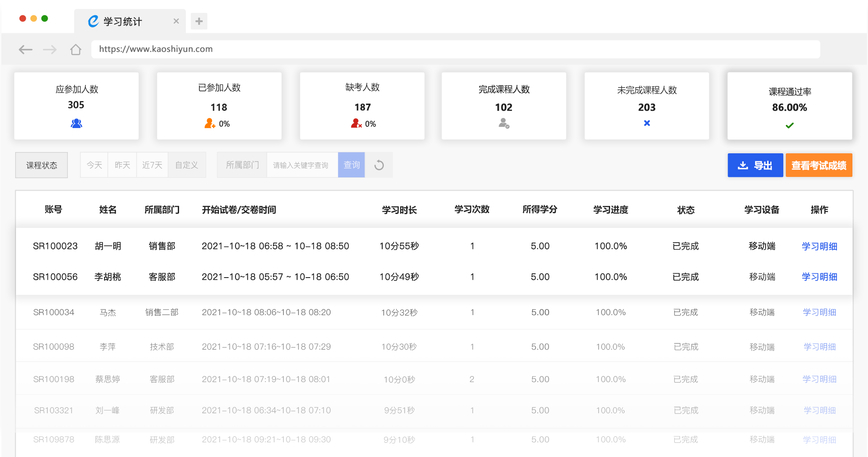
Task: Click the browser URL address bar
Action: click(x=455, y=49)
